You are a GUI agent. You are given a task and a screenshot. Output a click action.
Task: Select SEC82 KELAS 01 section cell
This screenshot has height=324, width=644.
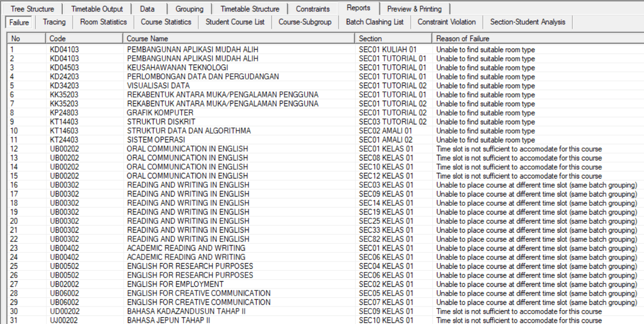(386, 239)
